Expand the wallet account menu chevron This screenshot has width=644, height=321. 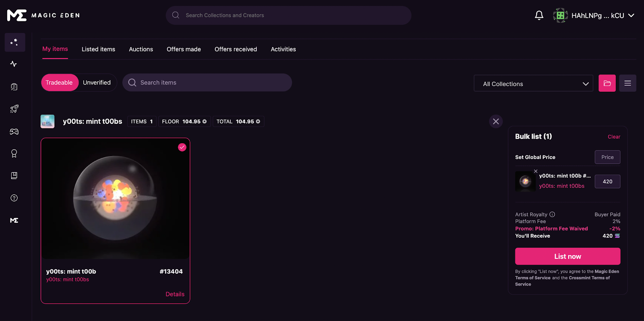(631, 15)
